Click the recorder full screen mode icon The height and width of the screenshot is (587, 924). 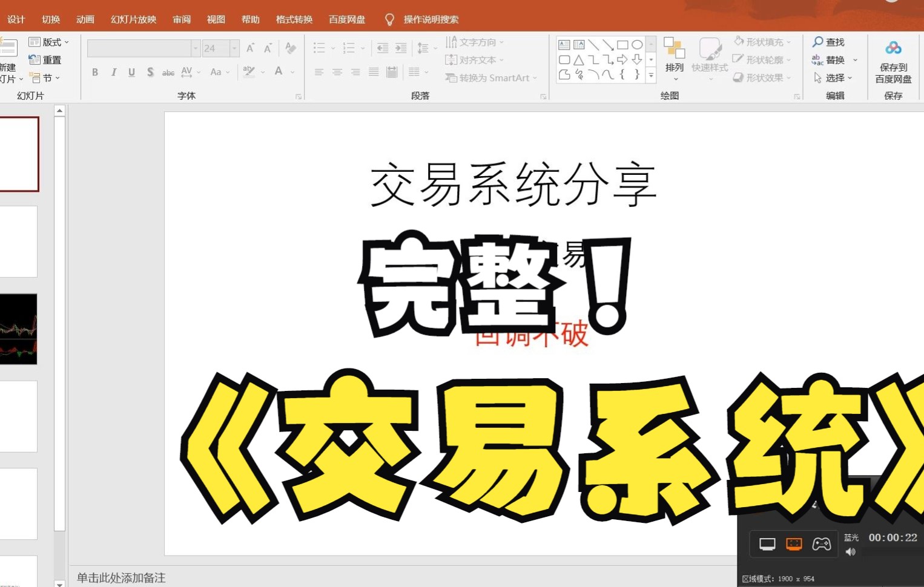(x=767, y=544)
